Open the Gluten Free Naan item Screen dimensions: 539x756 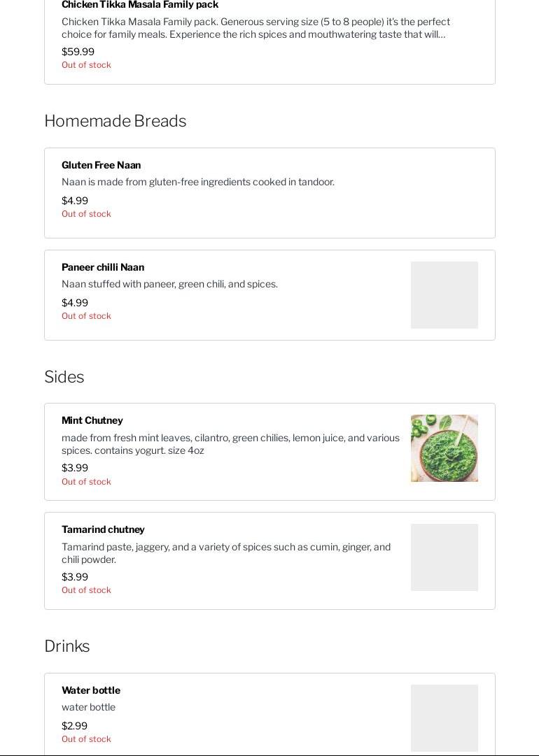point(101,165)
